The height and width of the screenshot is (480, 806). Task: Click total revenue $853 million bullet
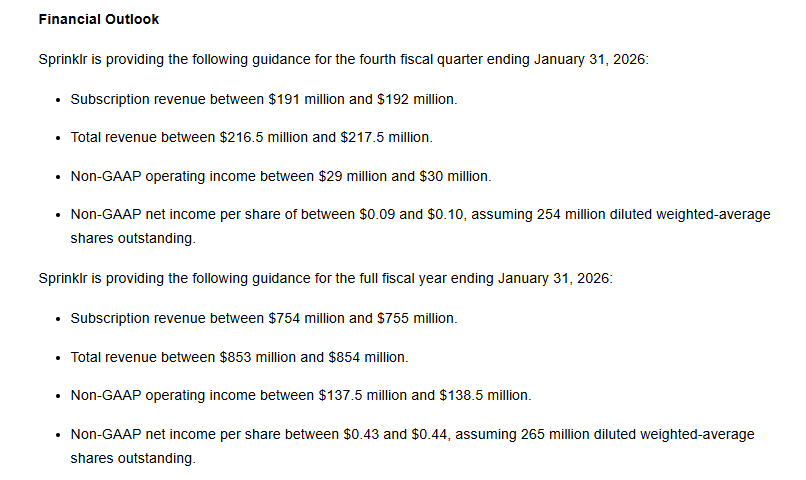tap(240, 357)
